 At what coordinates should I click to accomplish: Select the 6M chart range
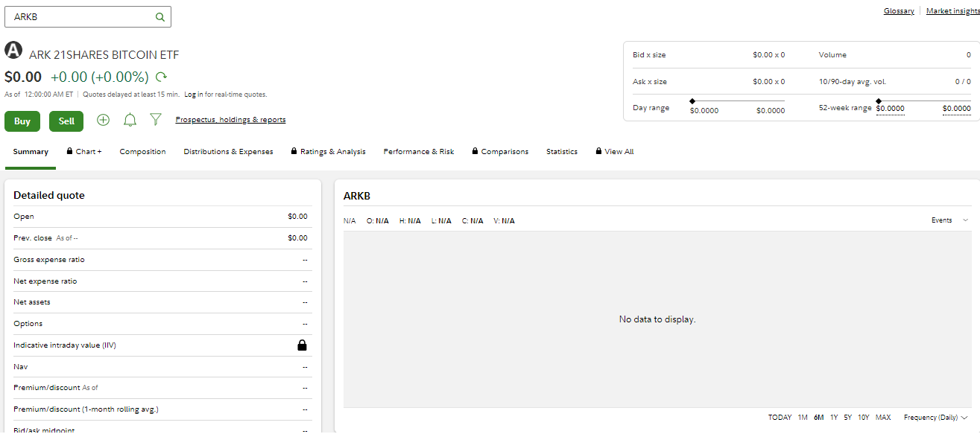[819, 418]
